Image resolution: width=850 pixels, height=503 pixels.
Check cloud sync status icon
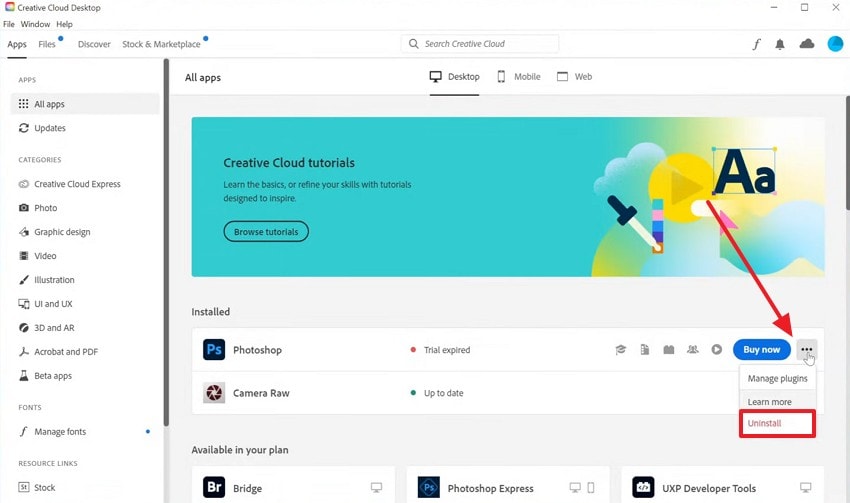807,43
